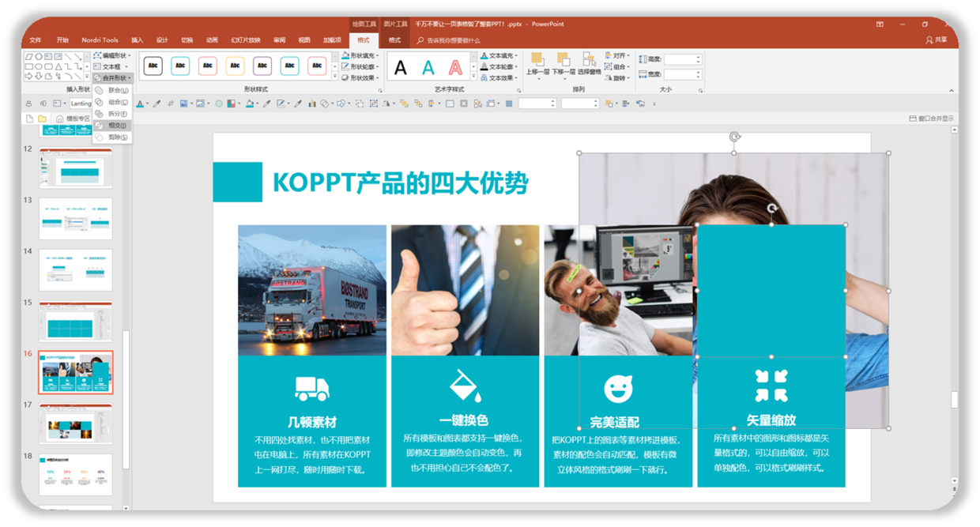The width and height of the screenshot is (980, 527).
Task: Apply purple outlined Abc shape style
Action: point(262,66)
